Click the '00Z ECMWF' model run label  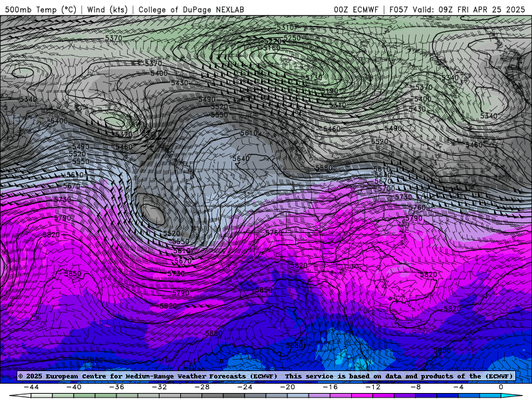(x=356, y=9)
